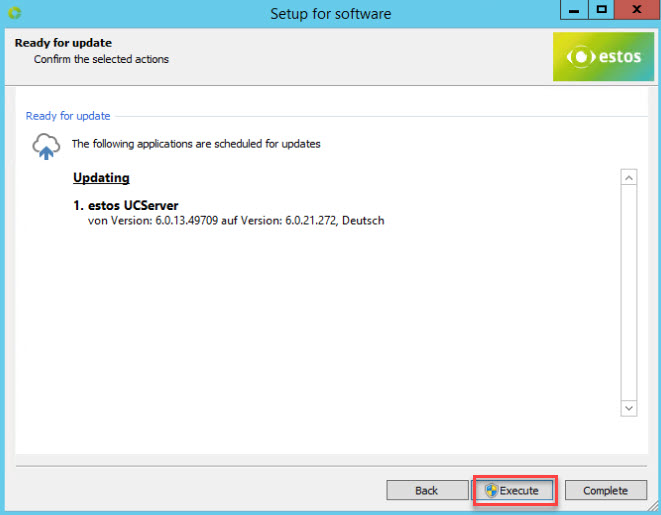Image resolution: width=661 pixels, height=515 pixels.
Task: Click the UAC shield icon on Execute
Action: [x=491, y=490]
